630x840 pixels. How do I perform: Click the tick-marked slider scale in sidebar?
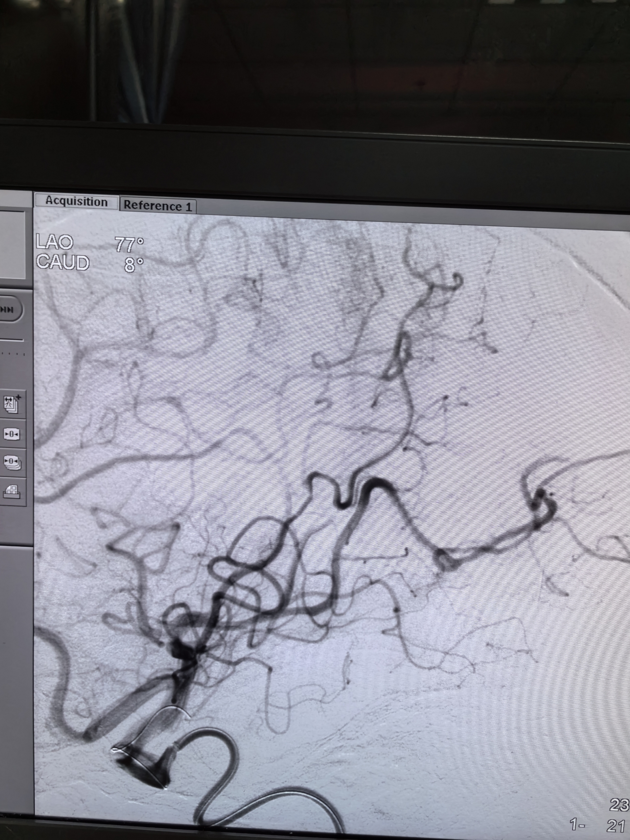tap(12, 354)
